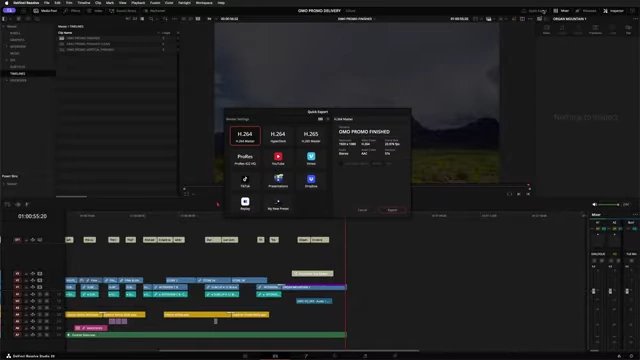Viewport: 640px width, 360px height.
Task: Expand the SFX bin
Action: click(7, 60)
